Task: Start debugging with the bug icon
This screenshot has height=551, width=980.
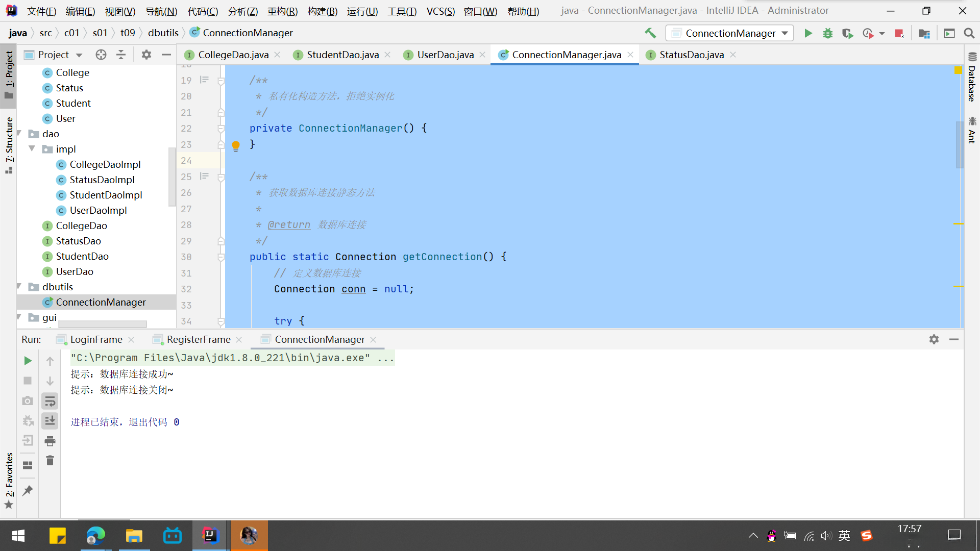Action: (827, 33)
